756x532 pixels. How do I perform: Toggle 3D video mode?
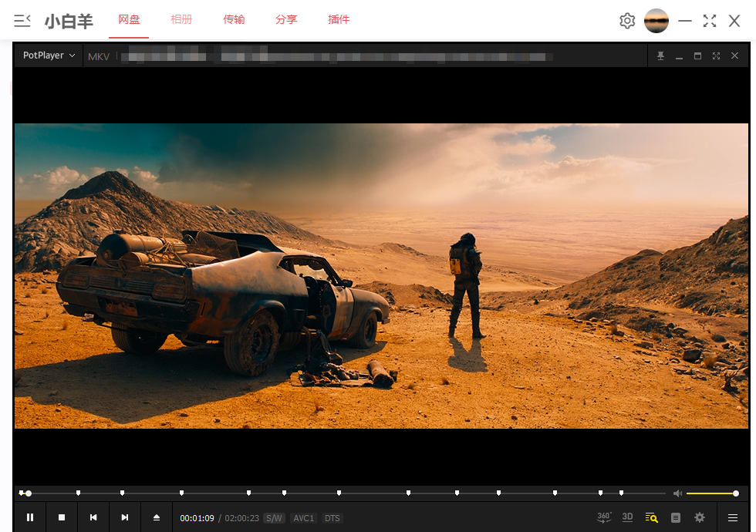pos(628,517)
